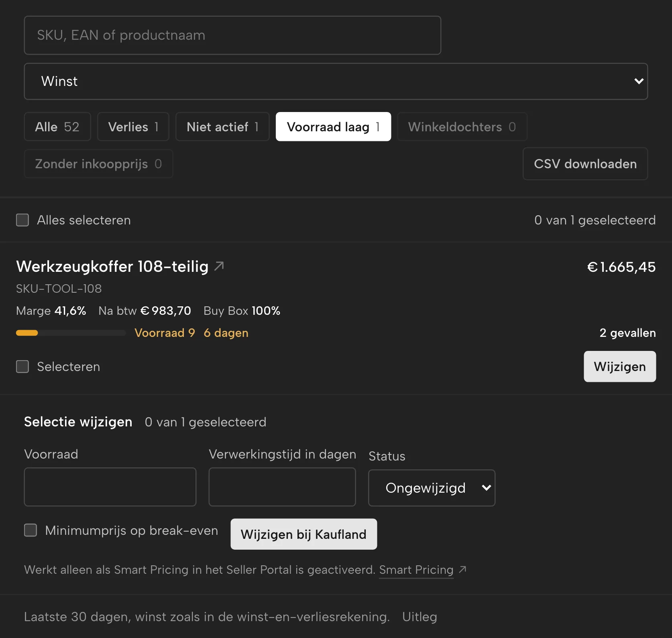Viewport: 672px width, 638px height.
Task: Click the Na btw €983,70 value
Action: tap(145, 311)
